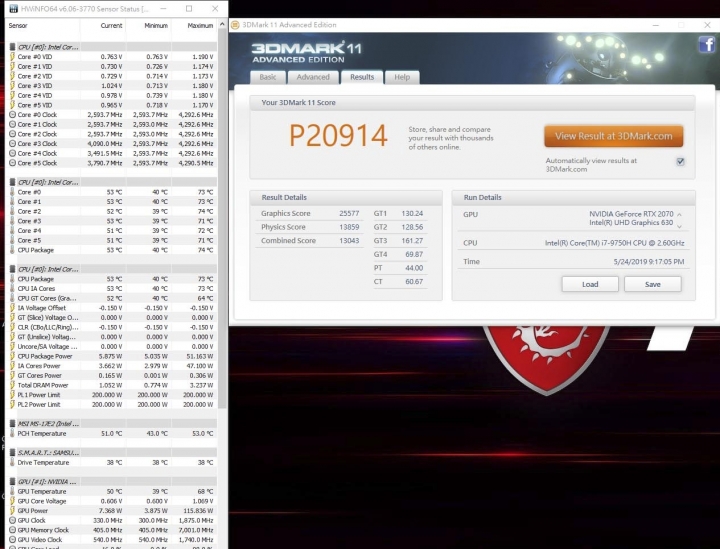The width and height of the screenshot is (720, 549).
Task: Close the 3DMark 11 window
Action: click(x=707, y=25)
